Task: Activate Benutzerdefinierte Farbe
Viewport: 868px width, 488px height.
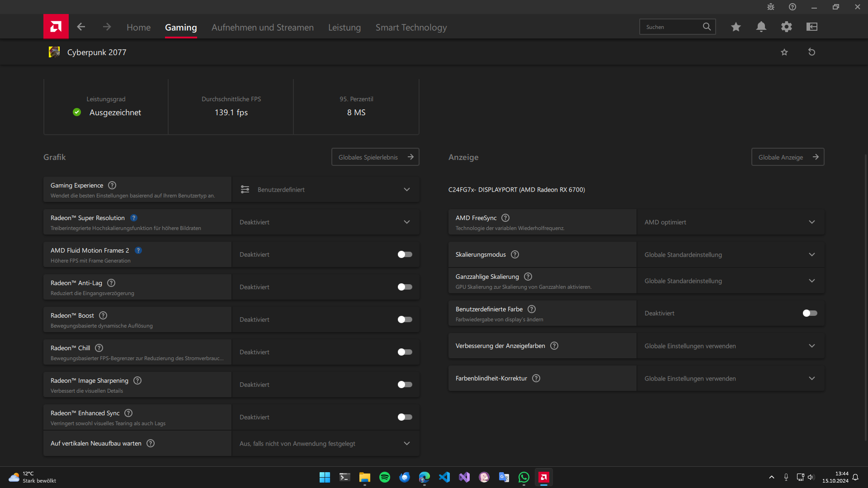Action: tap(810, 313)
